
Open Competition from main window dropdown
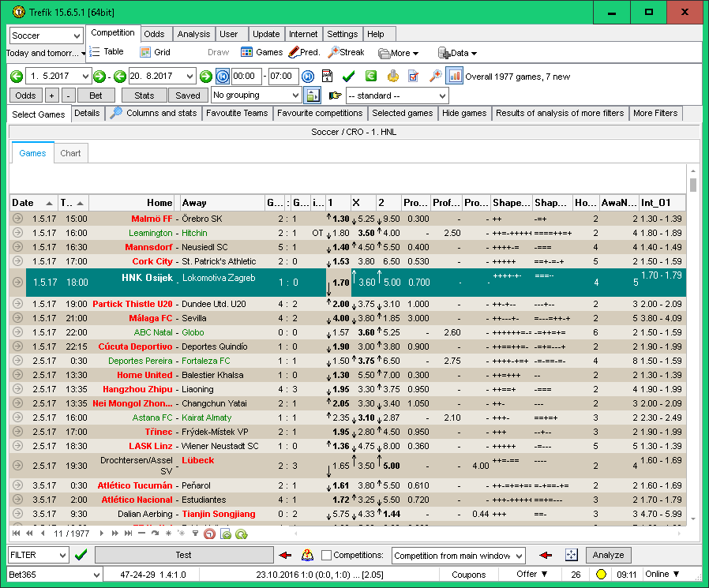coord(458,556)
